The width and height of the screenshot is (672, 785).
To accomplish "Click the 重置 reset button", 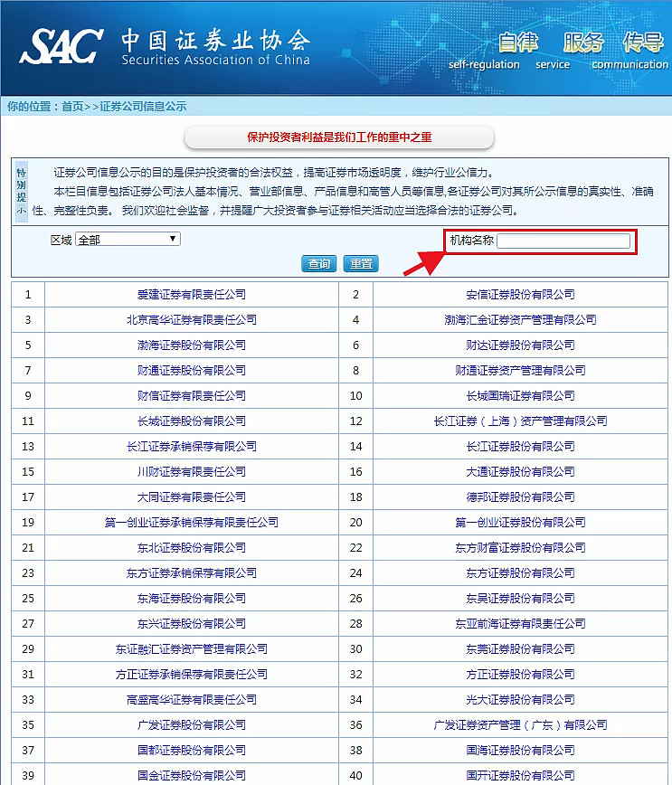I will click(361, 263).
